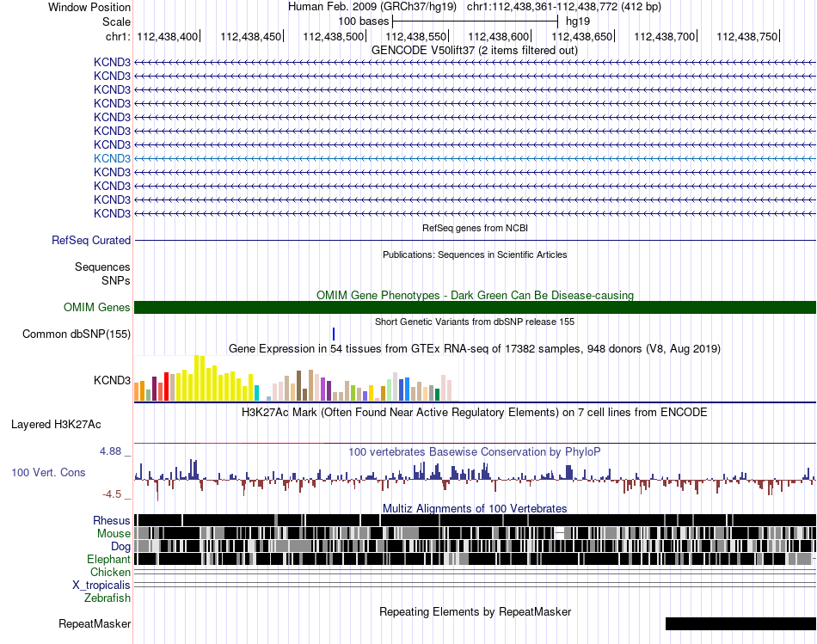Click the RefSeq Curated horizontal intron line
817x644 pixels.
[x=475, y=240]
